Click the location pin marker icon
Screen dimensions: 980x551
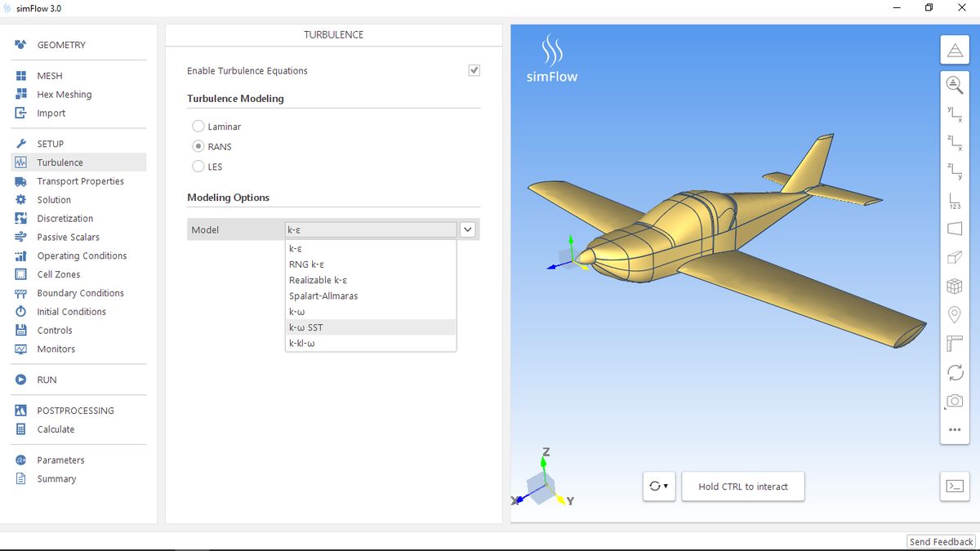(x=954, y=315)
